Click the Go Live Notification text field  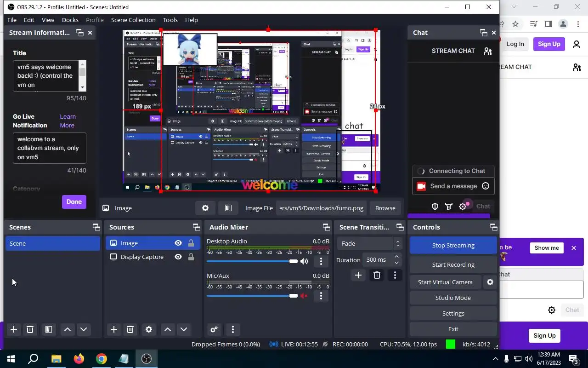tap(49, 148)
